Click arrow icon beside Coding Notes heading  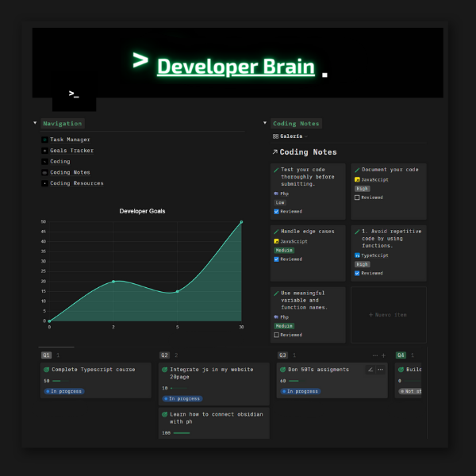click(274, 152)
